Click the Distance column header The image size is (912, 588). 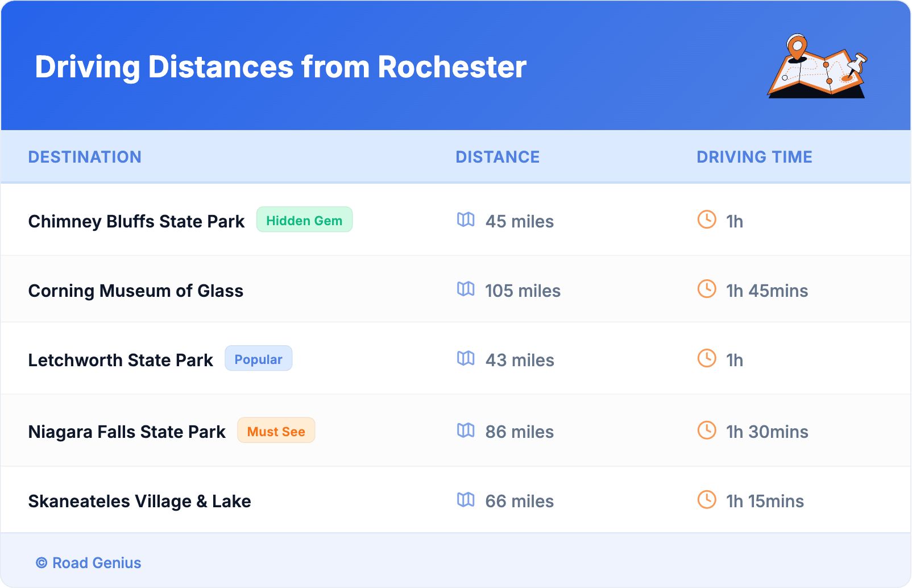click(x=498, y=157)
